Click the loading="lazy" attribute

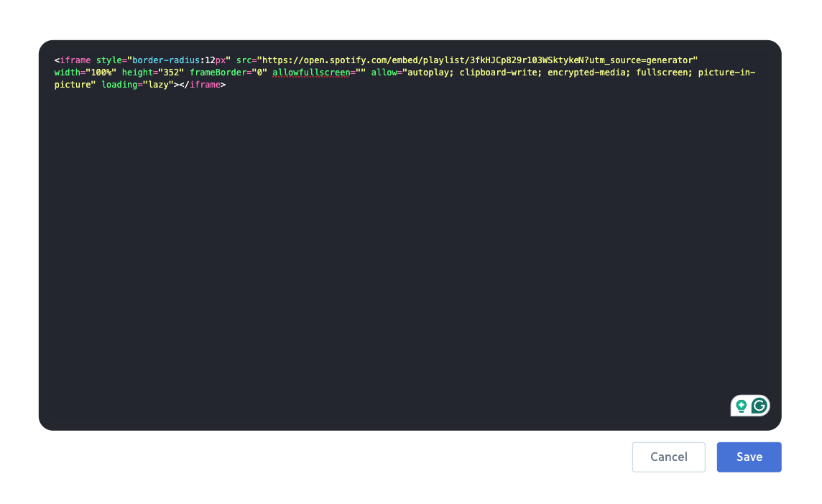pyautogui.click(x=137, y=84)
